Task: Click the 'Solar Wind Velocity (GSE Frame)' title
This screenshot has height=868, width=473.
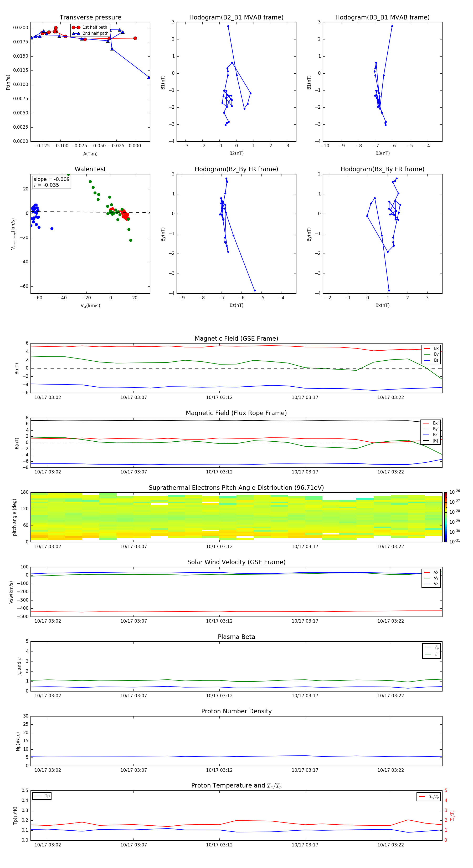Action: (236, 562)
